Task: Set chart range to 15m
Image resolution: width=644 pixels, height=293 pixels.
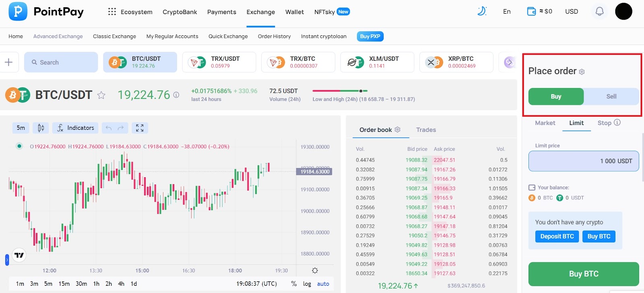Action: [x=64, y=284]
